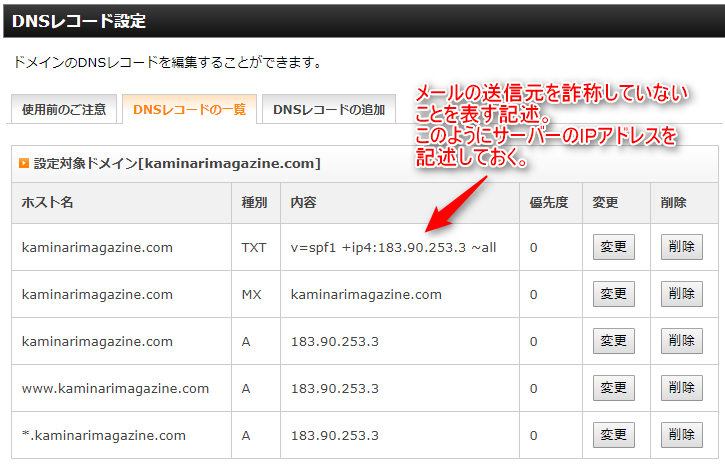Edit the www.kaminarimagazine.com A record

pyautogui.click(x=613, y=388)
